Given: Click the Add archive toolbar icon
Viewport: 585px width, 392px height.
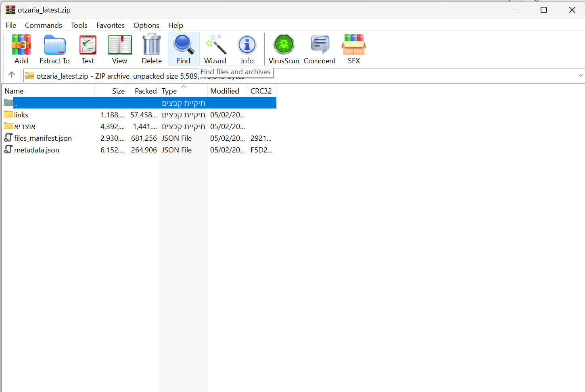Looking at the screenshot, I should 21,49.
